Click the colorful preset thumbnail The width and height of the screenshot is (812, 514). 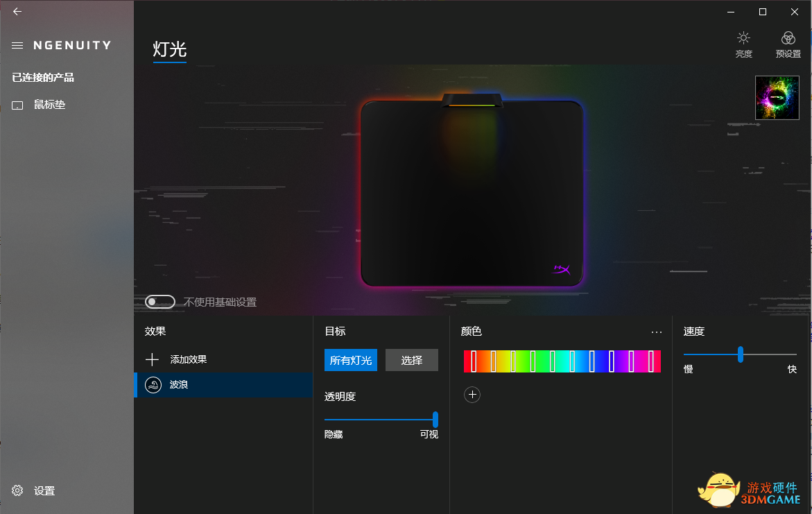[x=777, y=98]
